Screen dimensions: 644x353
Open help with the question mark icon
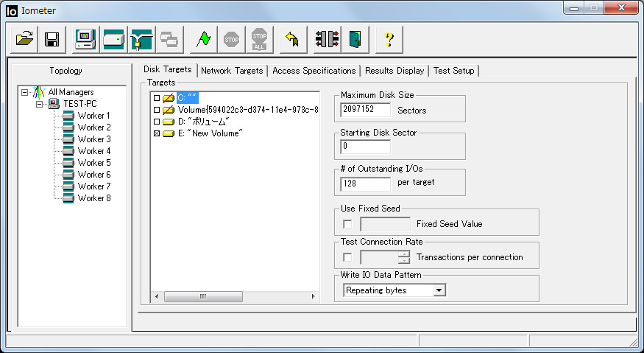coord(389,40)
